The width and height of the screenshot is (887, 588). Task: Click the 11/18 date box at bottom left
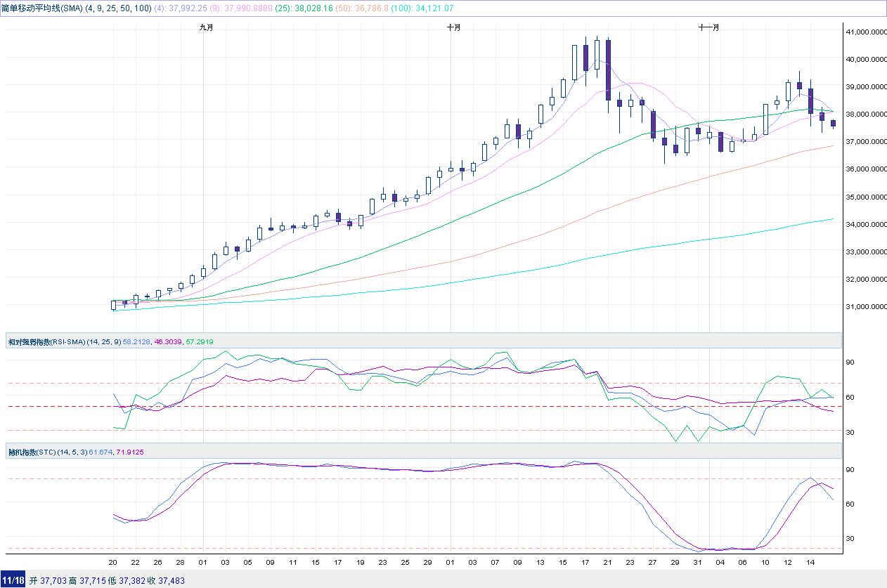13,580
